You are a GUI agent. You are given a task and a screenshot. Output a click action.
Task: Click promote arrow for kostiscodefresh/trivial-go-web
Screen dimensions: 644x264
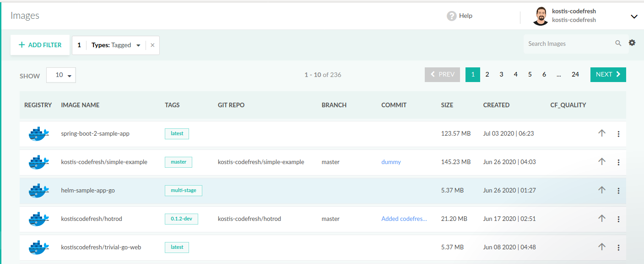(x=602, y=247)
